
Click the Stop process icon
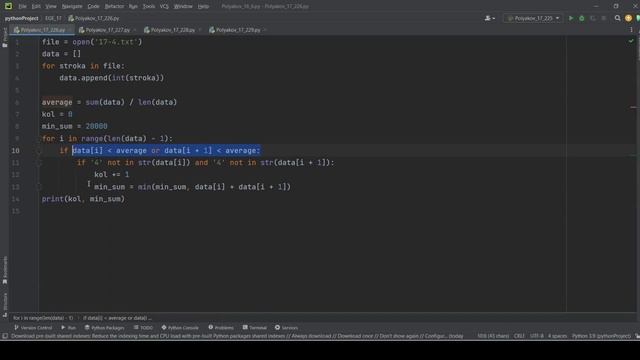[604, 18]
